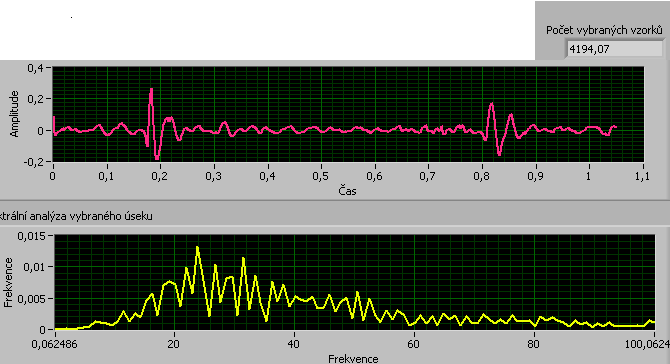
Task: Click the -0,2 amplitude axis label
Action: (x=34, y=162)
